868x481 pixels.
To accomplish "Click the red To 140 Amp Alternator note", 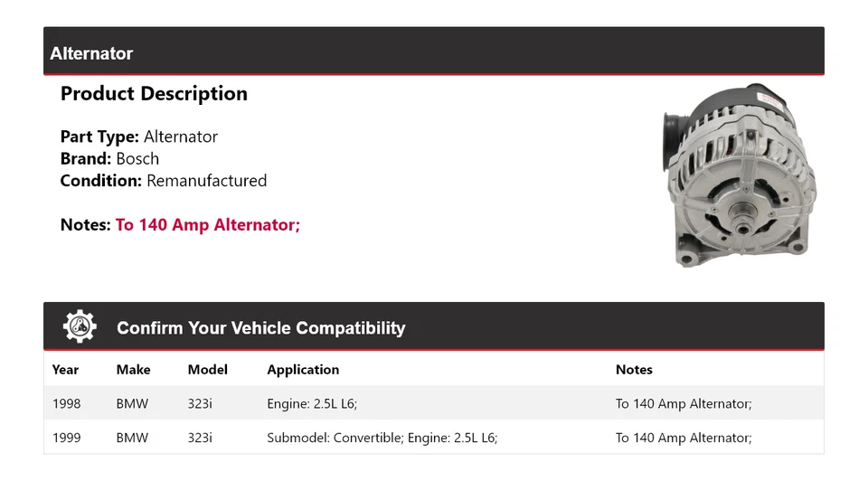I will pyautogui.click(x=207, y=224).
